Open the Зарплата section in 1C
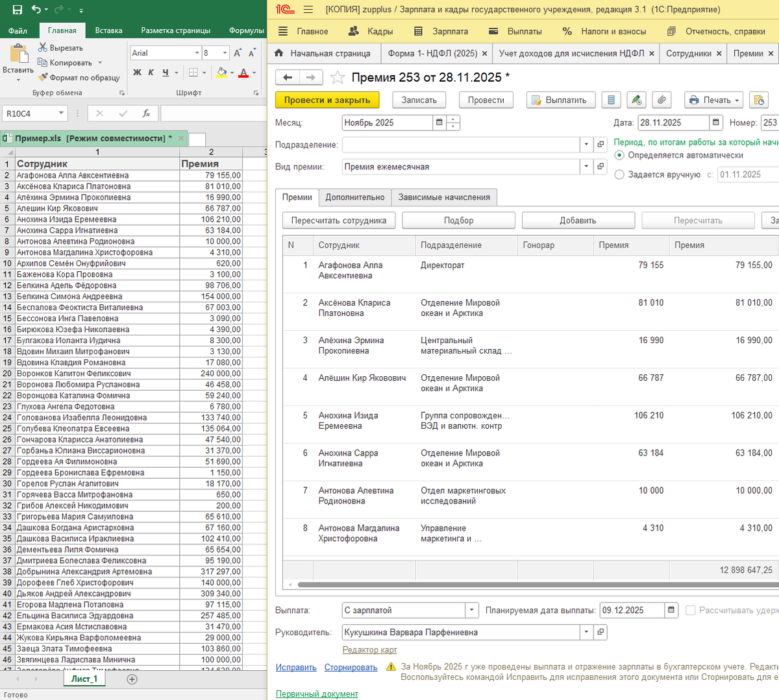The image size is (779, 700). coord(441,31)
